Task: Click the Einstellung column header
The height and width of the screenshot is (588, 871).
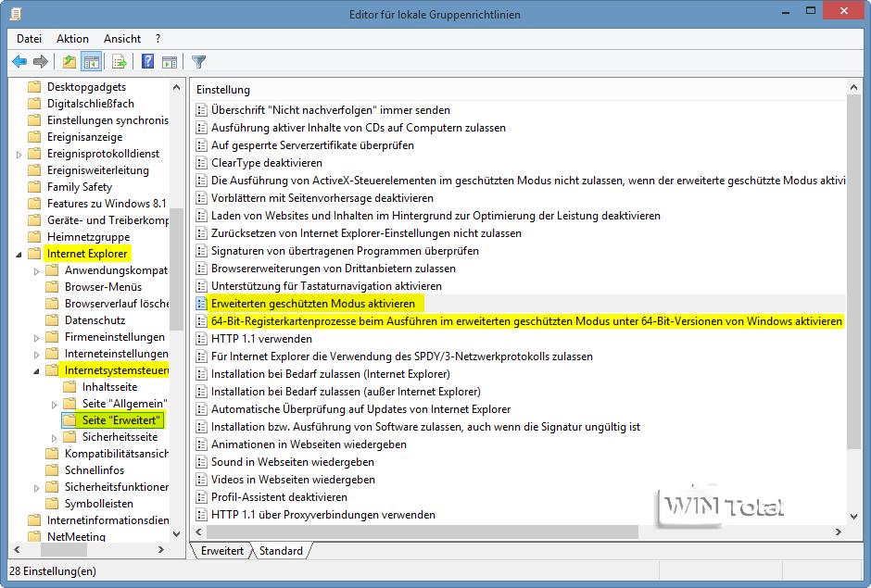Action: pyautogui.click(x=223, y=90)
